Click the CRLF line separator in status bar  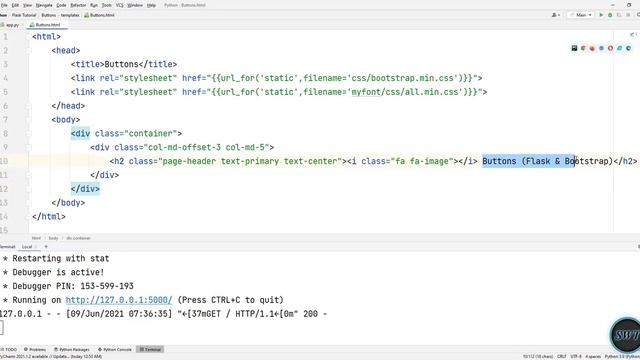click(562, 357)
